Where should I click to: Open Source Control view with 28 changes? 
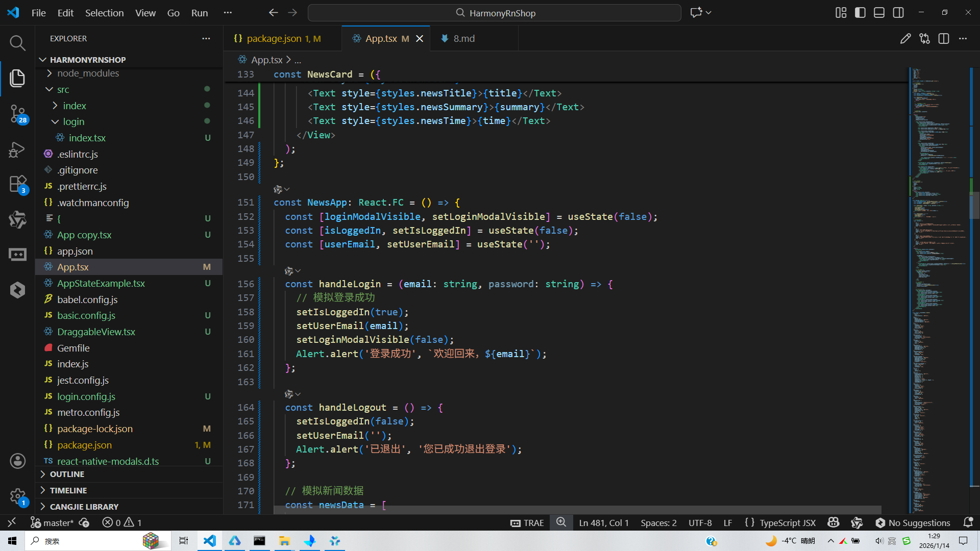pyautogui.click(x=17, y=113)
